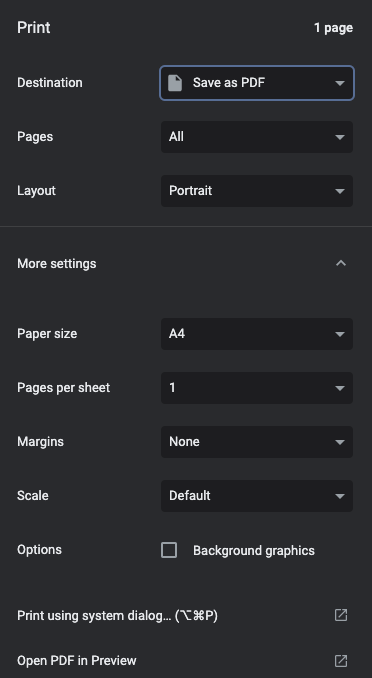
Task: Open the Scale dropdown set to Default
Action: 257,496
